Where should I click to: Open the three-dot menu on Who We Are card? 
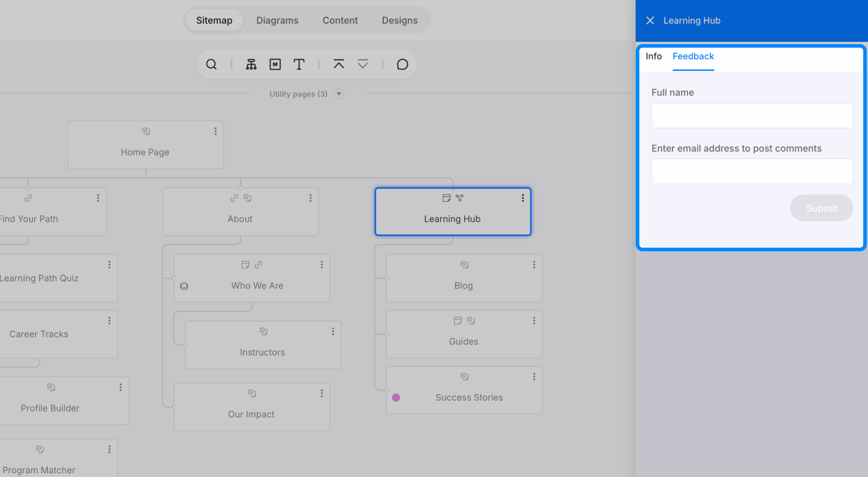(x=321, y=265)
